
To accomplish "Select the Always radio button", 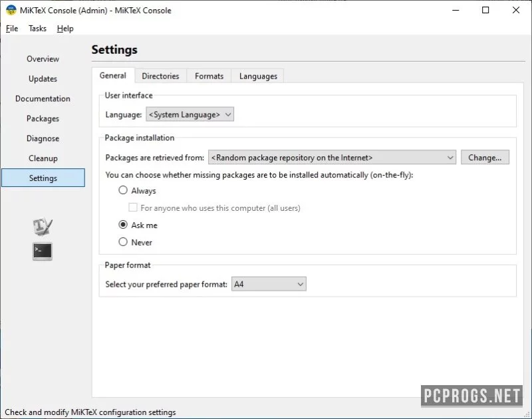I will 123,190.
